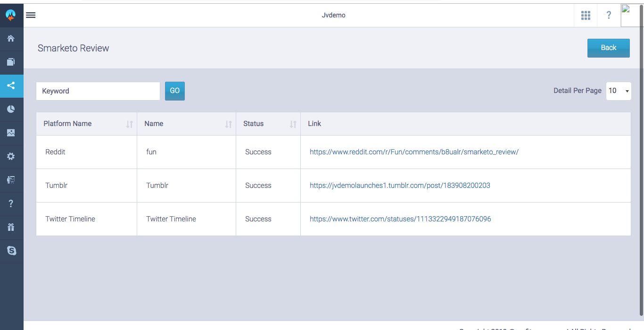644x330 pixels.
Task: Click the Jvdemo header title
Action: (x=334, y=15)
